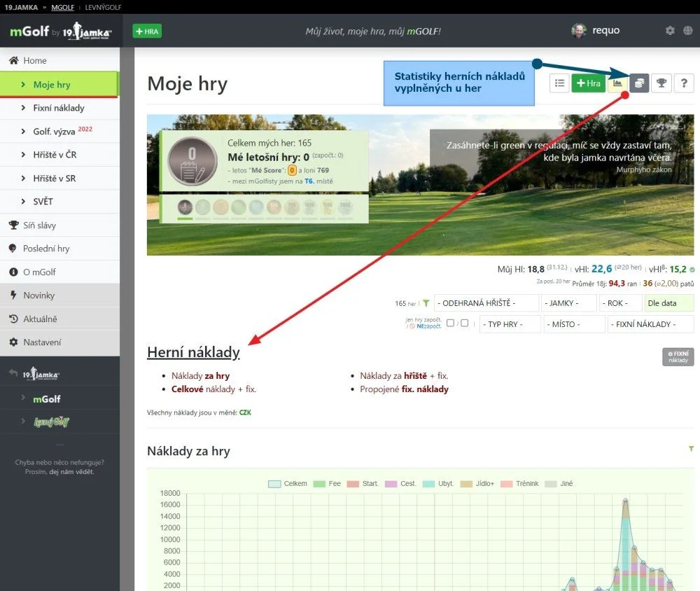
Task: Follow the Celkové náklady + fix. link
Action: click(213, 389)
